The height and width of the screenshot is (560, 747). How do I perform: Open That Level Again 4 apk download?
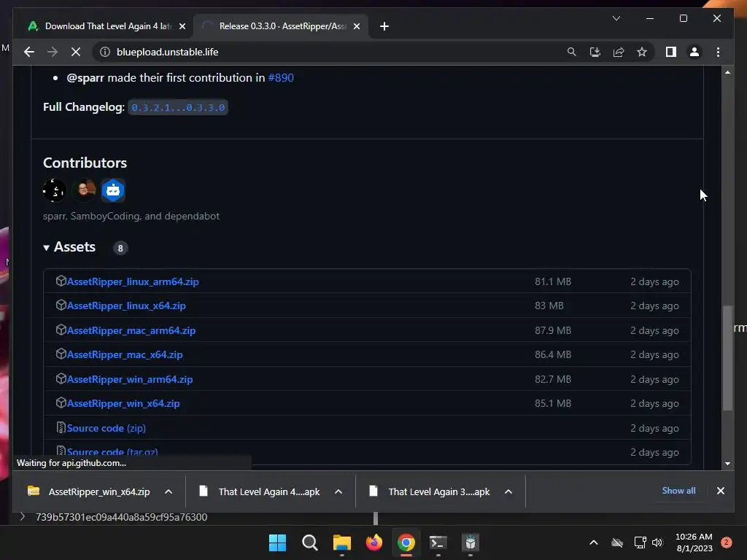click(260, 491)
